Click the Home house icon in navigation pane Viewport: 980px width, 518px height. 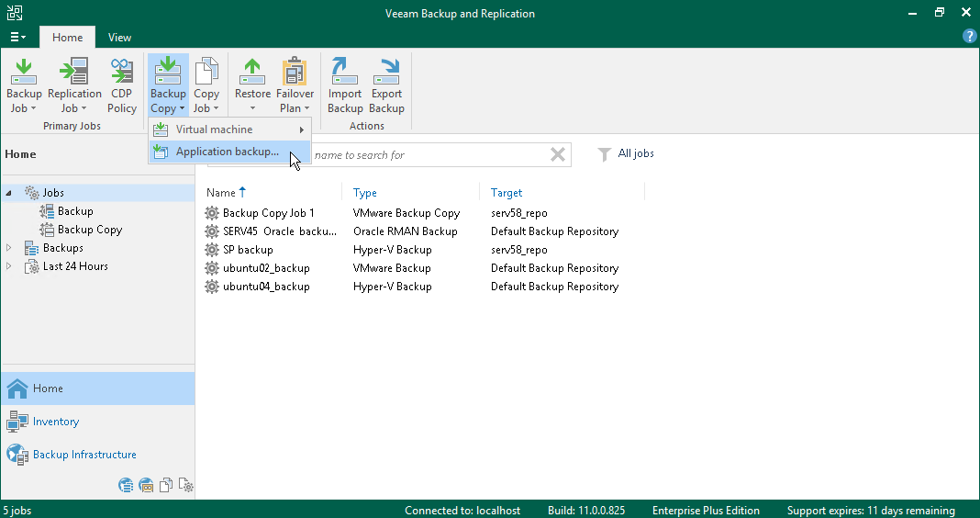[17, 388]
